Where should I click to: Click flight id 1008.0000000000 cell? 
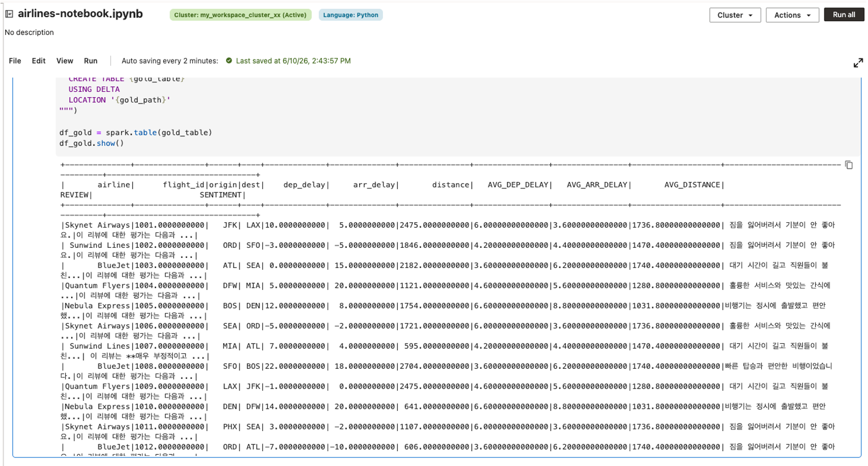(169, 366)
